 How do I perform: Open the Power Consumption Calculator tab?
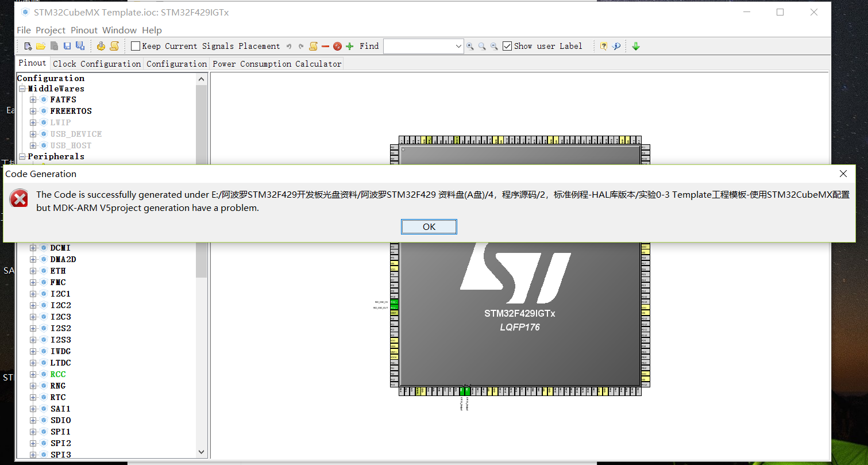pos(277,64)
